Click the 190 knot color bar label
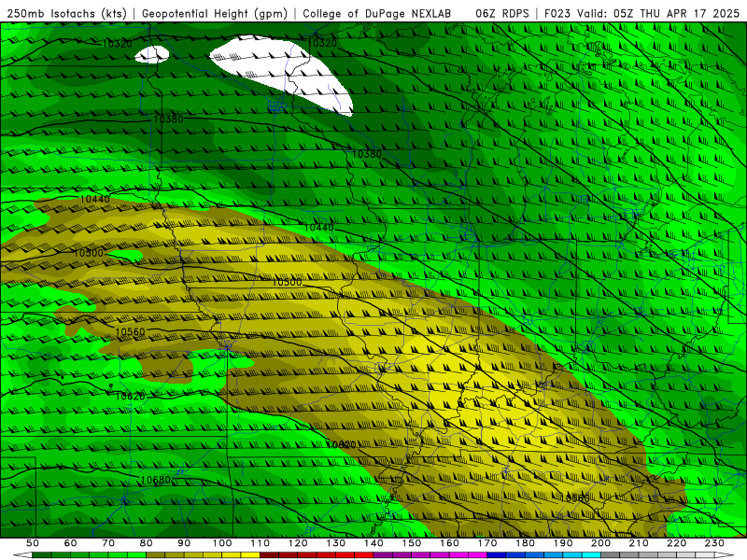The height and width of the screenshot is (560, 747). [563, 543]
